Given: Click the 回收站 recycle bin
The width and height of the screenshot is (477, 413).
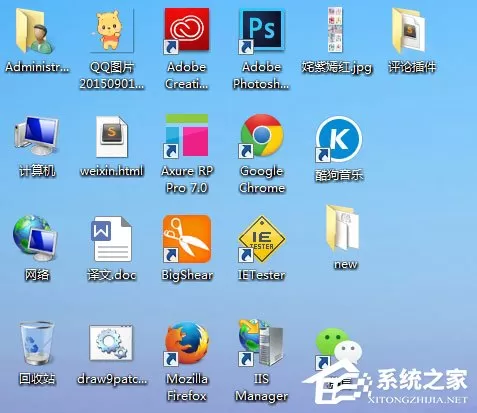Looking at the screenshot, I should tap(36, 343).
